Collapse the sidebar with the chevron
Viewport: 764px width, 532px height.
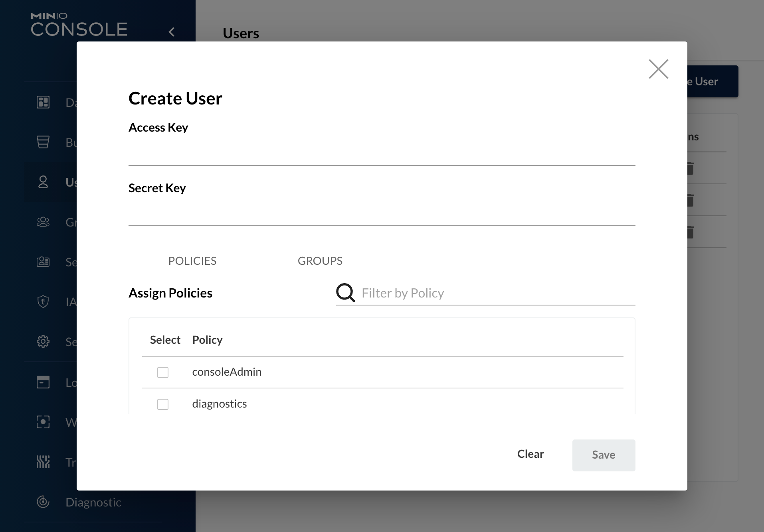pyautogui.click(x=172, y=32)
